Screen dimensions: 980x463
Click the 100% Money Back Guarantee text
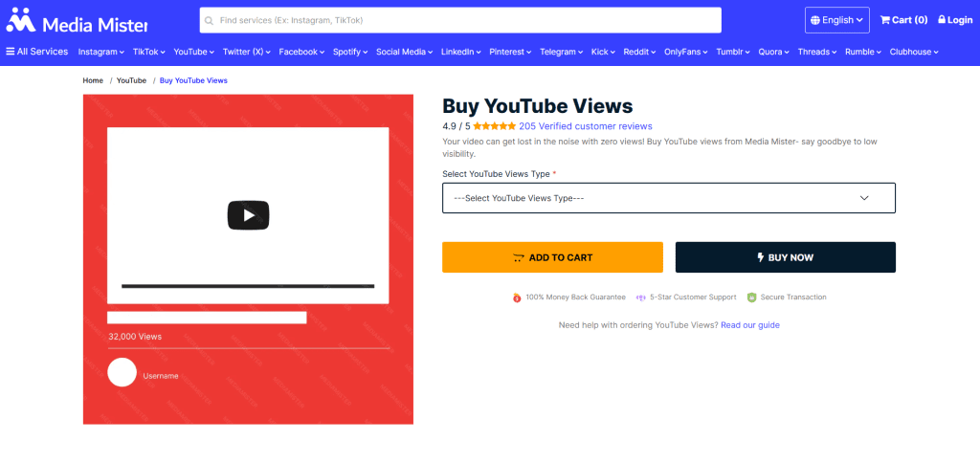click(575, 298)
